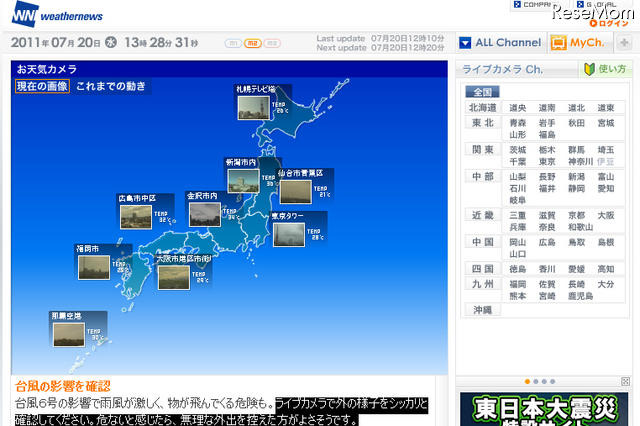Viewport: 640px width, 426px height.
Task: Open the 那覇空港 camera thumbnail
Action: click(69, 335)
